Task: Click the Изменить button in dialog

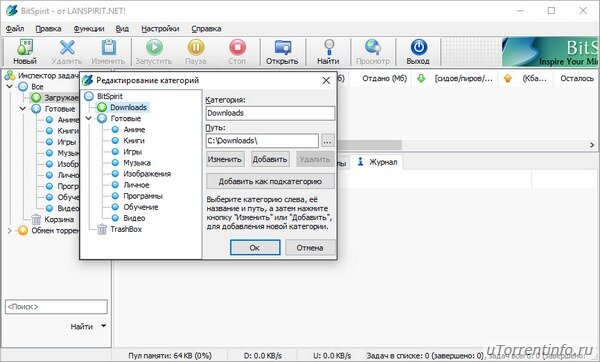Action: 225,159
